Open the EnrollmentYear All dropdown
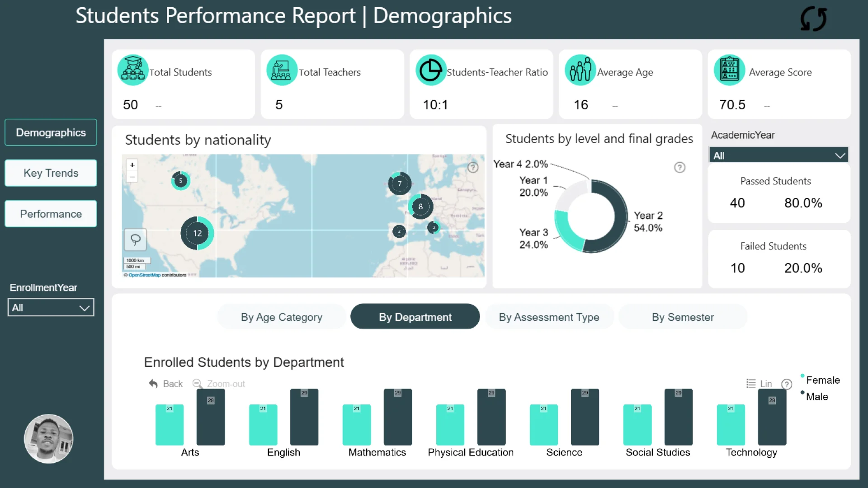The image size is (868, 488). pos(51,308)
